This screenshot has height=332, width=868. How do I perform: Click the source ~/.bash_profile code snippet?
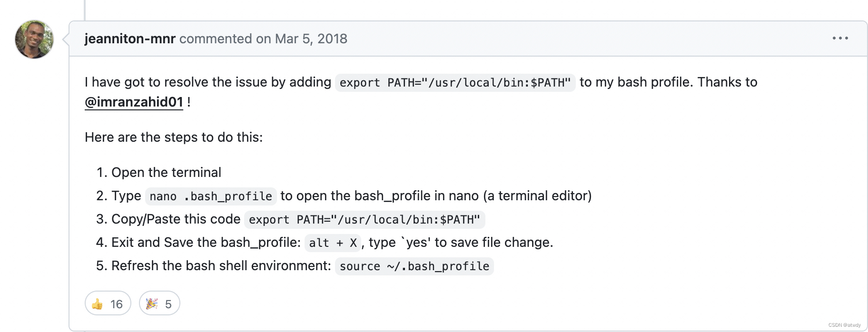pyautogui.click(x=414, y=266)
